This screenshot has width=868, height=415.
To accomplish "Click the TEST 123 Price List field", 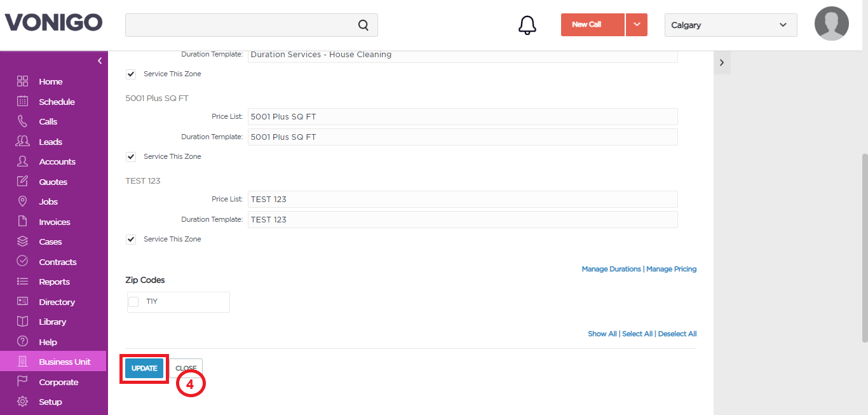I will (x=463, y=199).
